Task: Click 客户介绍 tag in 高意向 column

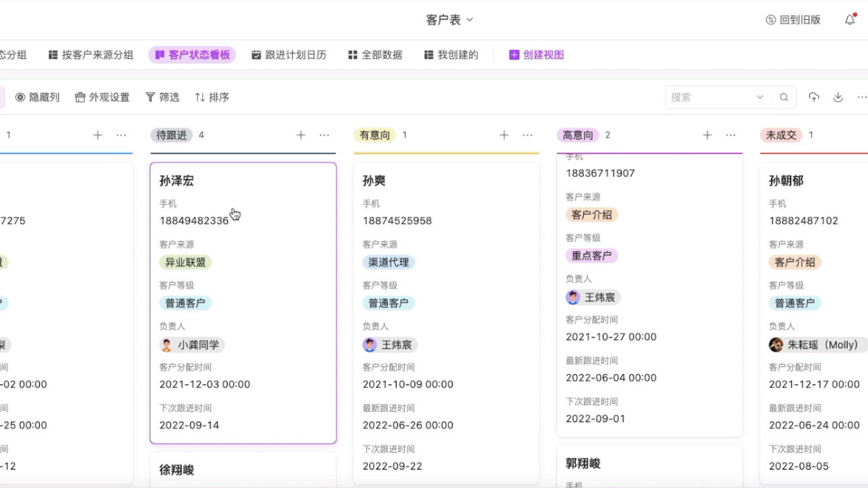Action: [592, 215]
